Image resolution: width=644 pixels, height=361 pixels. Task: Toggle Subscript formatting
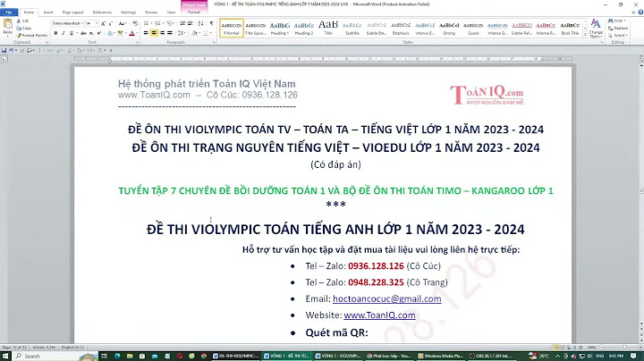tap(91, 33)
